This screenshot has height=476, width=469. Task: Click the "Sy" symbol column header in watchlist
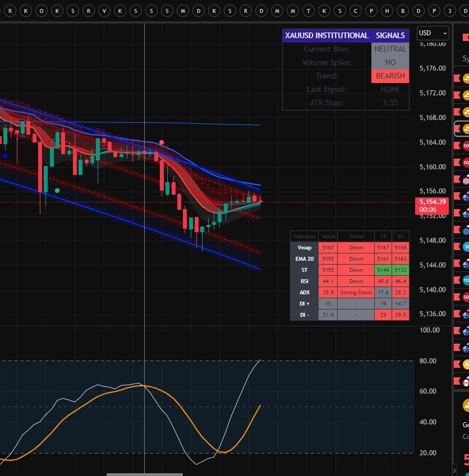(x=465, y=58)
